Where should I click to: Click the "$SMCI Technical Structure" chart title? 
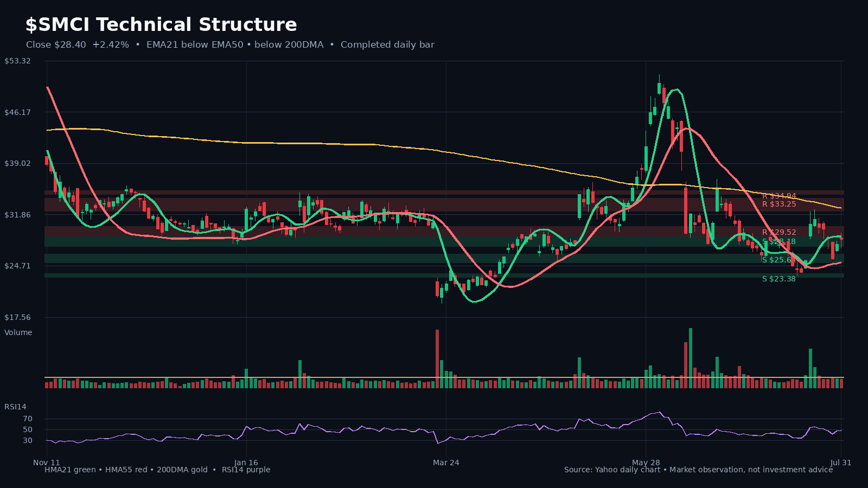tap(161, 25)
